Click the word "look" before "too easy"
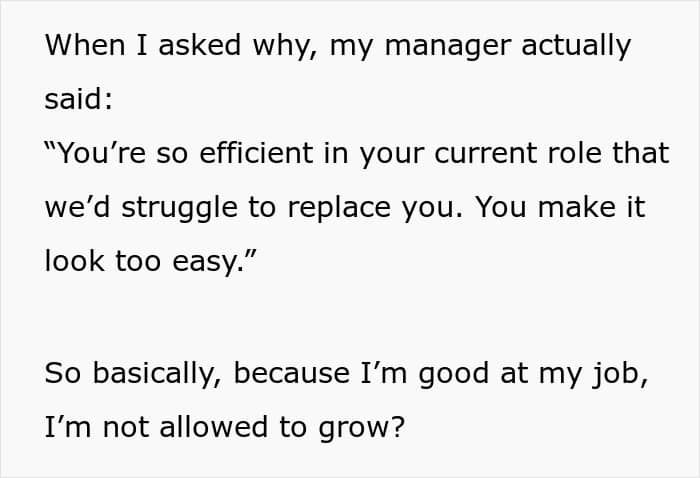This screenshot has height=478, width=700. click(x=75, y=261)
